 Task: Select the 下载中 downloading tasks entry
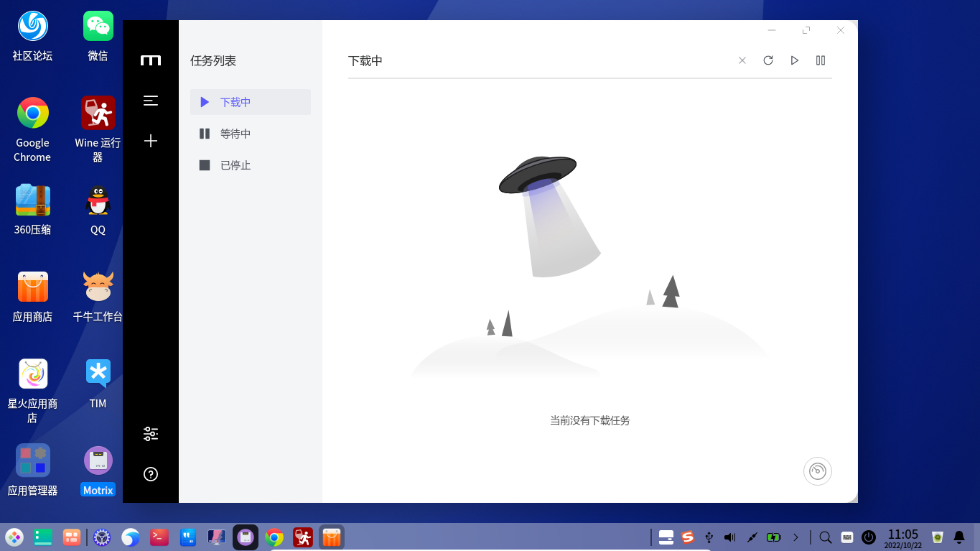tap(235, 102)
